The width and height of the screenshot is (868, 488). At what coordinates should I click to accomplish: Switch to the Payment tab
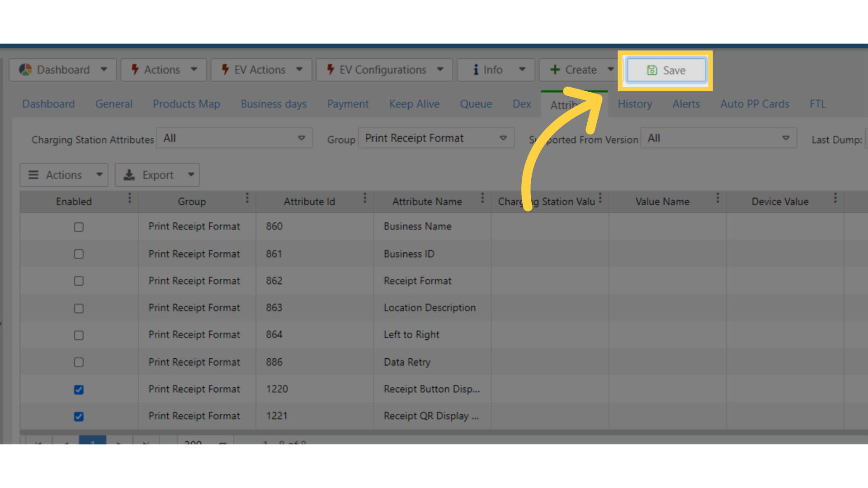click(x=348, y=104)
